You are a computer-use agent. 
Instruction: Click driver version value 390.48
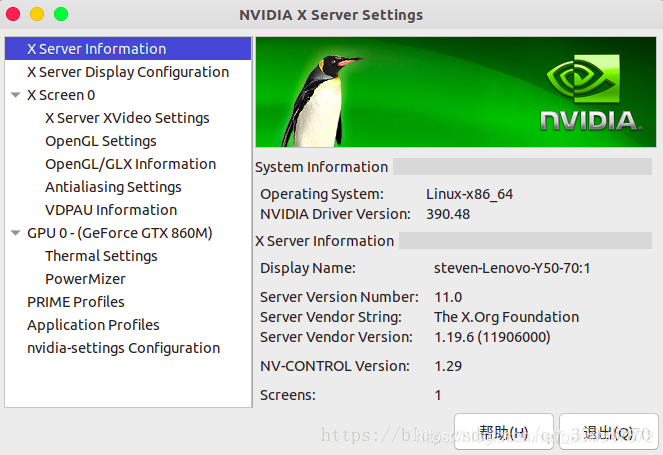pos(448,214)
